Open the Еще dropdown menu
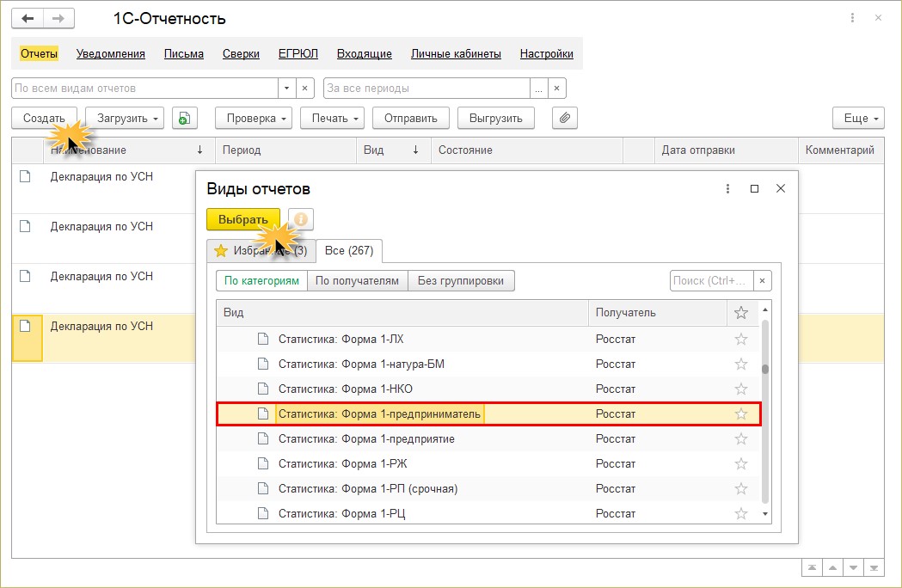Viewport: 902px width, 588px height. 858,118
